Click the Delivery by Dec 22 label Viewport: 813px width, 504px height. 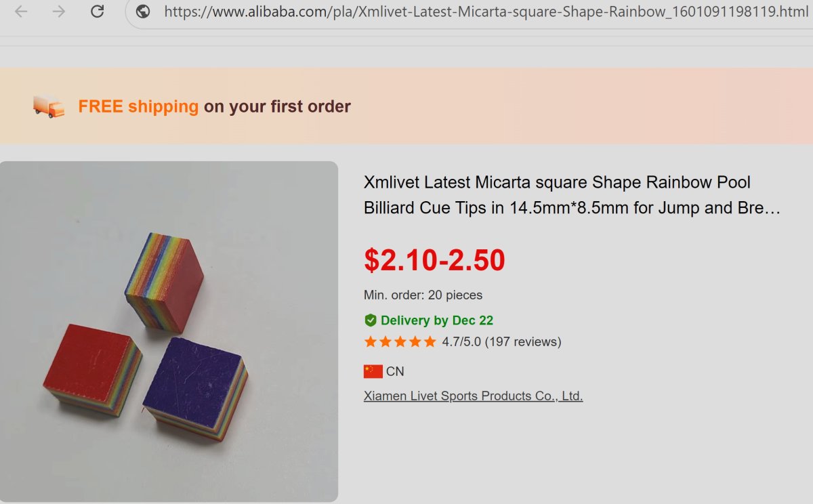coord(437,320)
